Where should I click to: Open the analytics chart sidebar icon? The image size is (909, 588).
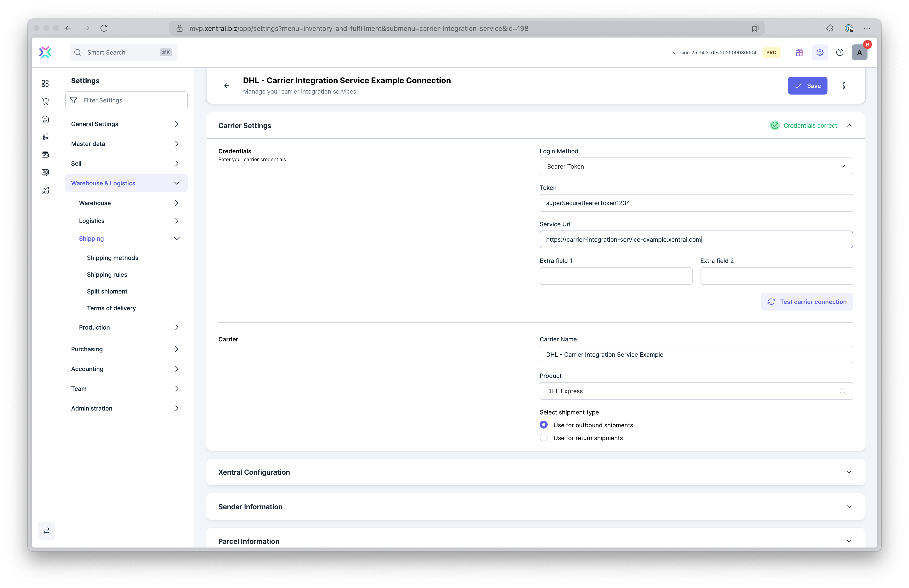click(45, 190)
